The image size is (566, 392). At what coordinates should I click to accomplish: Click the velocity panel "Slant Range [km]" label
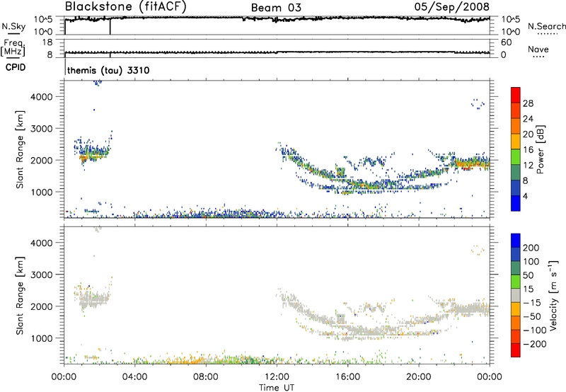coord(20,296)
